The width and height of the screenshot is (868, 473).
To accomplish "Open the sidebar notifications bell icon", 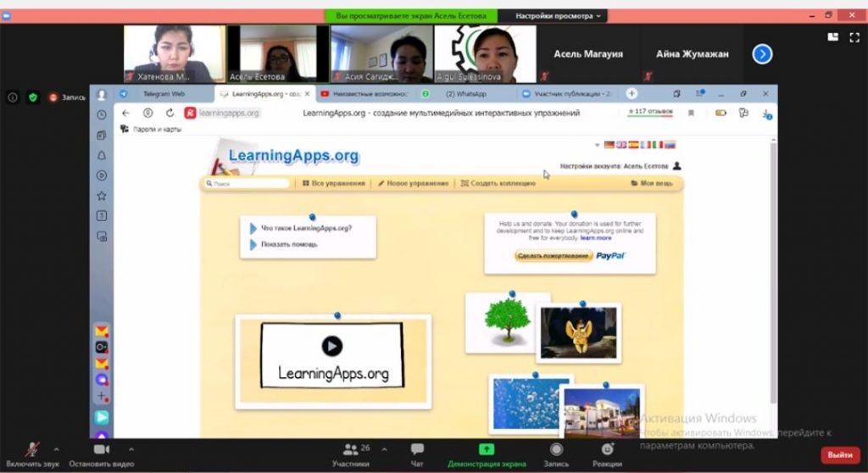I will 102,156.
